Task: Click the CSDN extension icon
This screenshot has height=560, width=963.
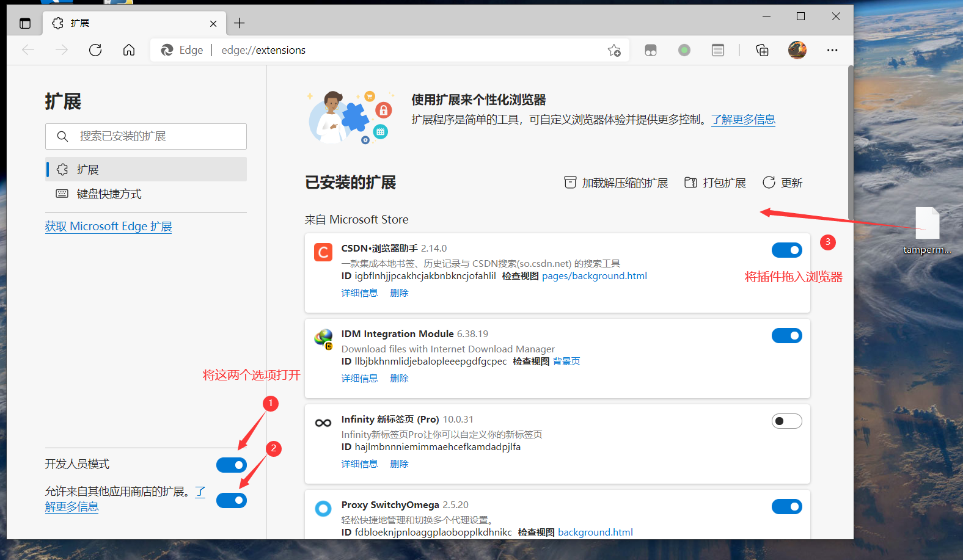Action: pyautogui.click(x=323, y=252)
